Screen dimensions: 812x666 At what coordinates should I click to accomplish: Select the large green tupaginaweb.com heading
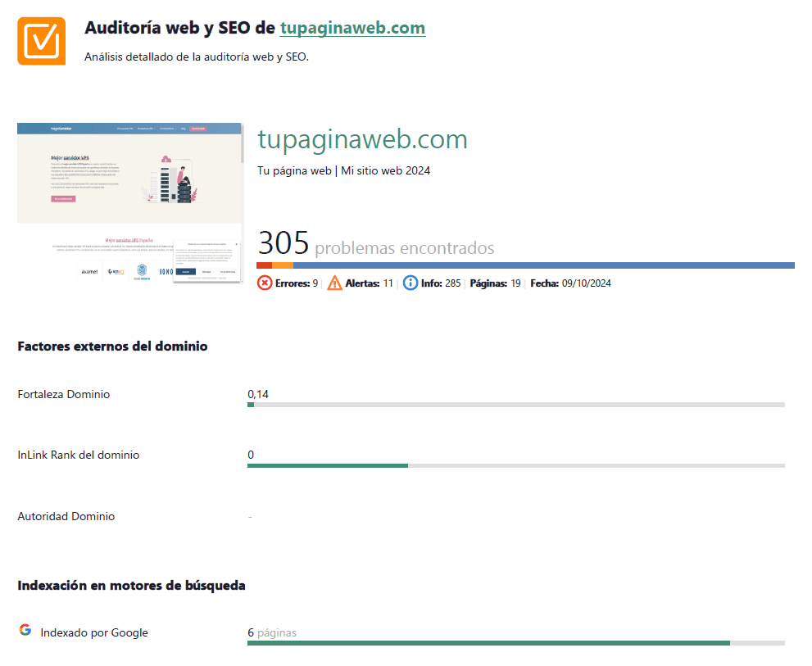362,139
